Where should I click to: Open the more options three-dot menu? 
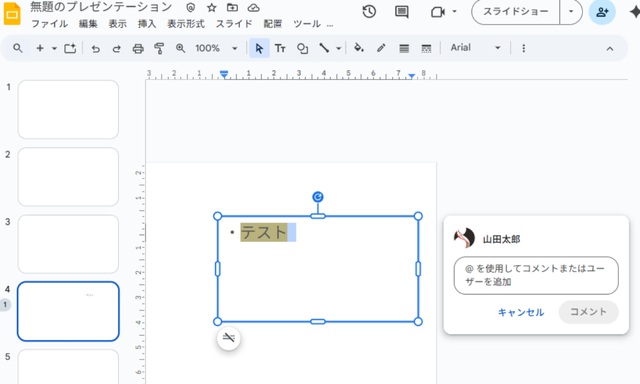[x=524, y=48]
